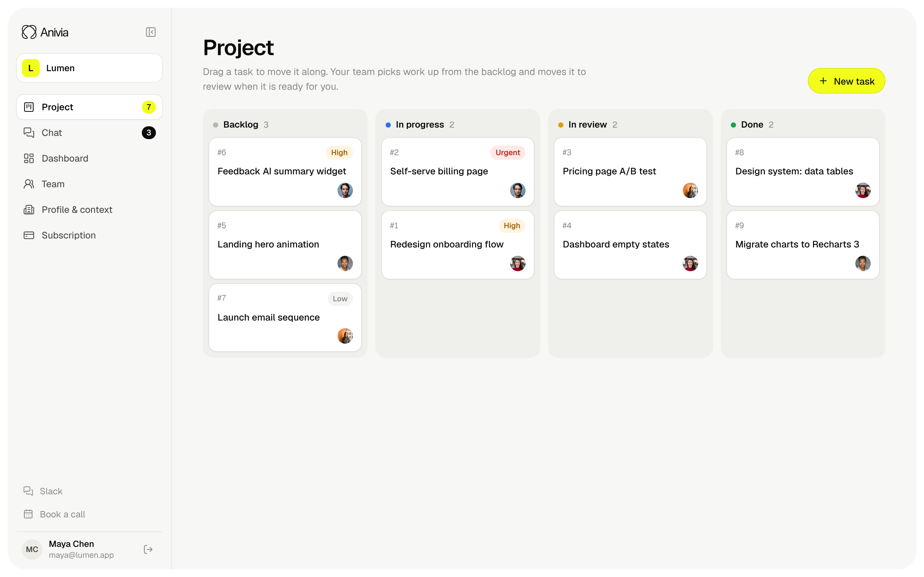Image resolution: width=924 pixels, height=577 pixels.
Task: Open the Chat section
Action: click(89, 133)
